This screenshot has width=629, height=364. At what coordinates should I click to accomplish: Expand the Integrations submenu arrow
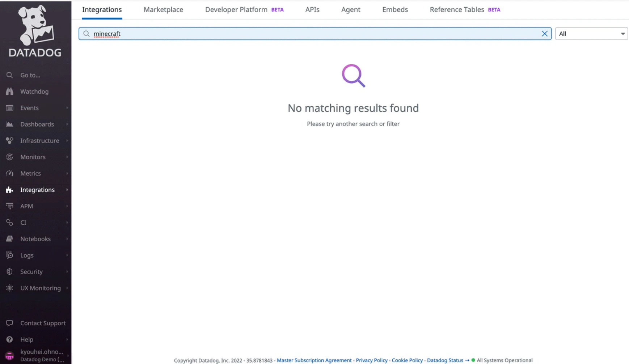pyautogui.click(x=67, y=190)
